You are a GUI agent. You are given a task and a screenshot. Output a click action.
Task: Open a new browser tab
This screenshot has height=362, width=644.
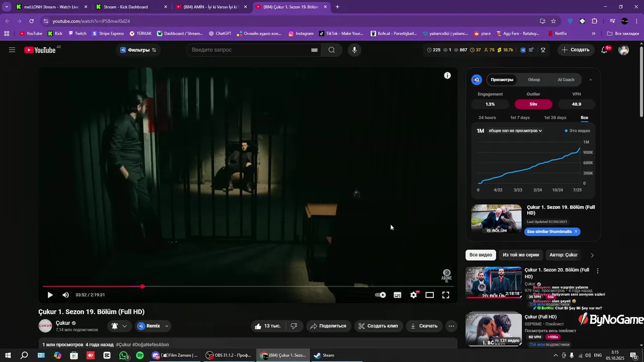pyautogui.click(x=337, y=7)
